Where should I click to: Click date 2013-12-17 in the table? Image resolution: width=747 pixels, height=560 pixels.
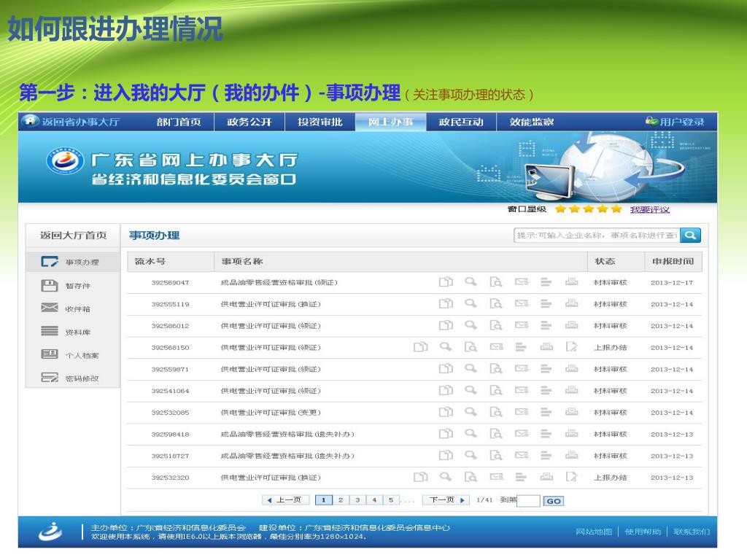pyautogui.click(x=672, y=282)
